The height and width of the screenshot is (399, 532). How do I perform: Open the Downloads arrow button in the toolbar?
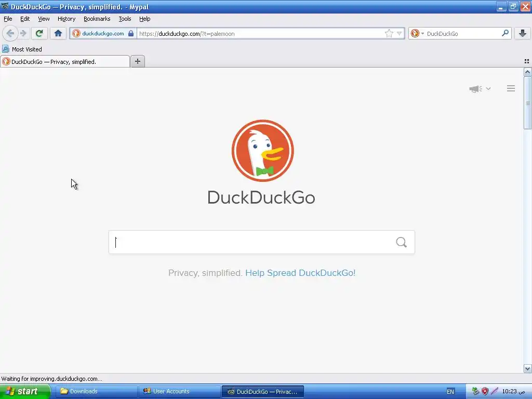click(x=523, y=33)
